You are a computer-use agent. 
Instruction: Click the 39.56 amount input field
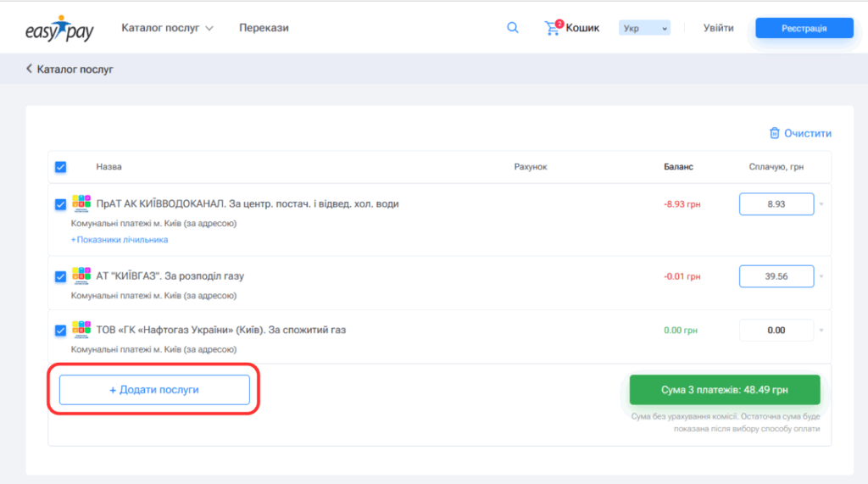776,276
